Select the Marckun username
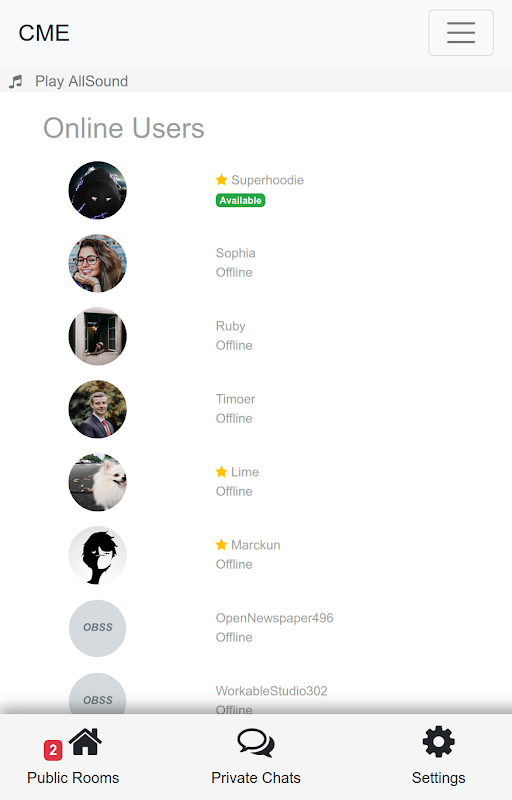The image size is (512, 800). (255, 545)
